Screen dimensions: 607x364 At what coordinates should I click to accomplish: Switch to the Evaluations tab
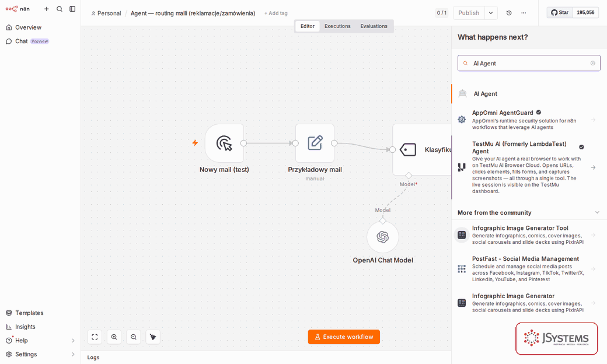[374, 26]
